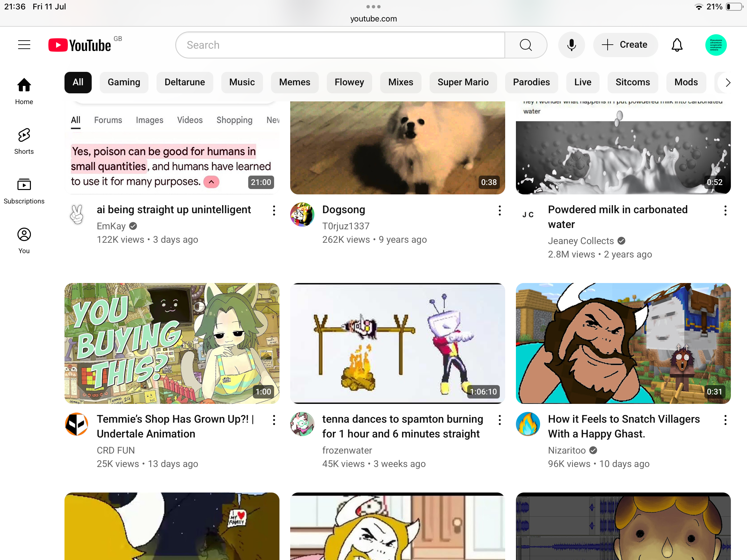Tap the three-dot multitasking control at top
The width and height of the screenshot is (747, 560).
point(373,7)
